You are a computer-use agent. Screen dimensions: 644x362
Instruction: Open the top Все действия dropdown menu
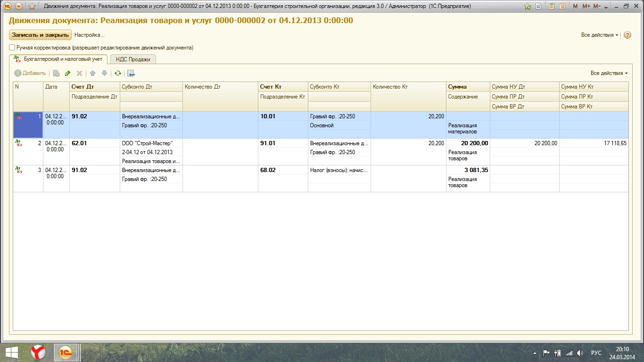pos(600,35)
